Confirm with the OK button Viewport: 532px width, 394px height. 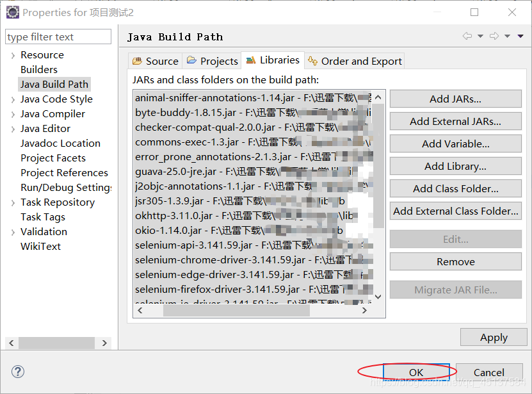(416, 372)
